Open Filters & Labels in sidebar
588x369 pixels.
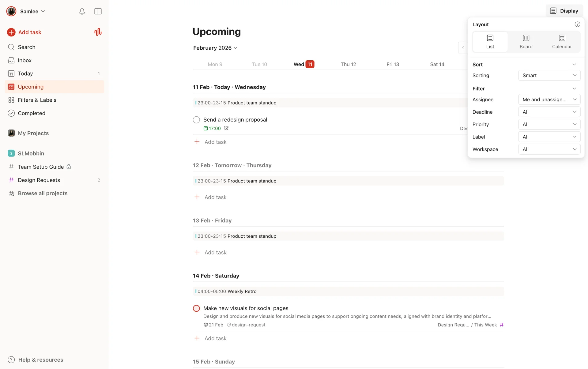click(37, 100)
